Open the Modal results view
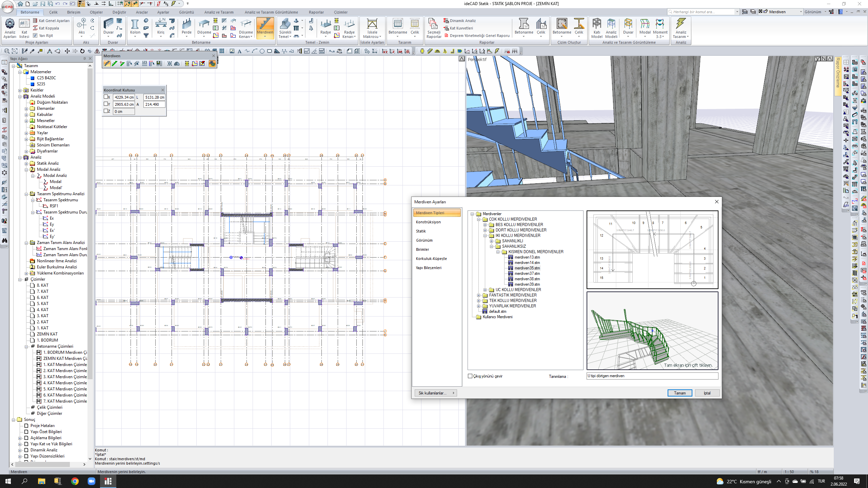Image resolution: width=868 pixels, height=488 pixels. pyautogui.click(x=645, y=27)
